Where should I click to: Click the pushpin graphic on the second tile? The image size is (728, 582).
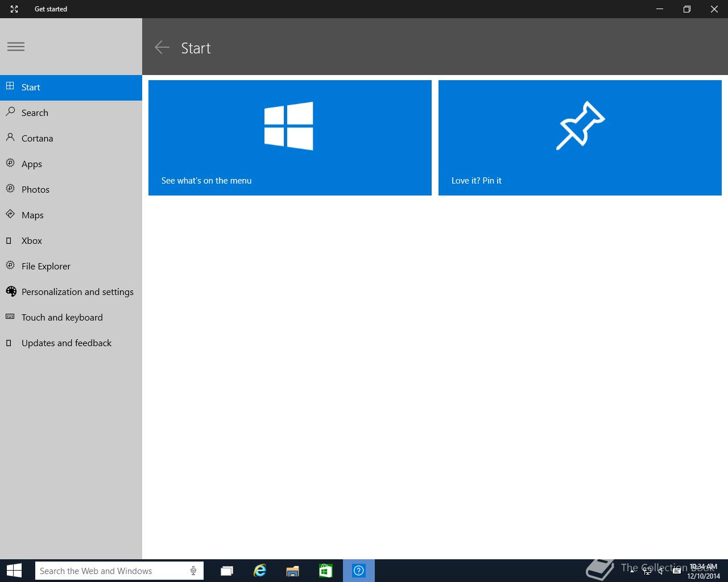tap(580, 126)
